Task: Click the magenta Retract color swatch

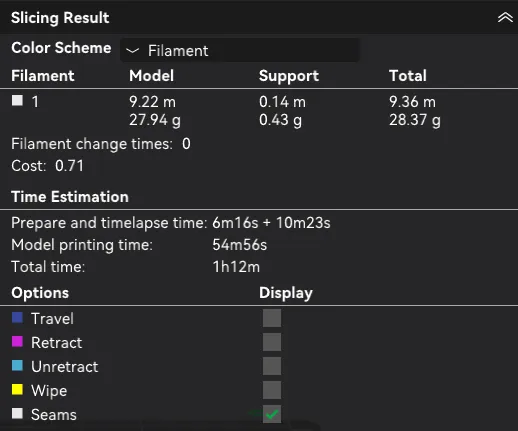Action: [17, 342]
